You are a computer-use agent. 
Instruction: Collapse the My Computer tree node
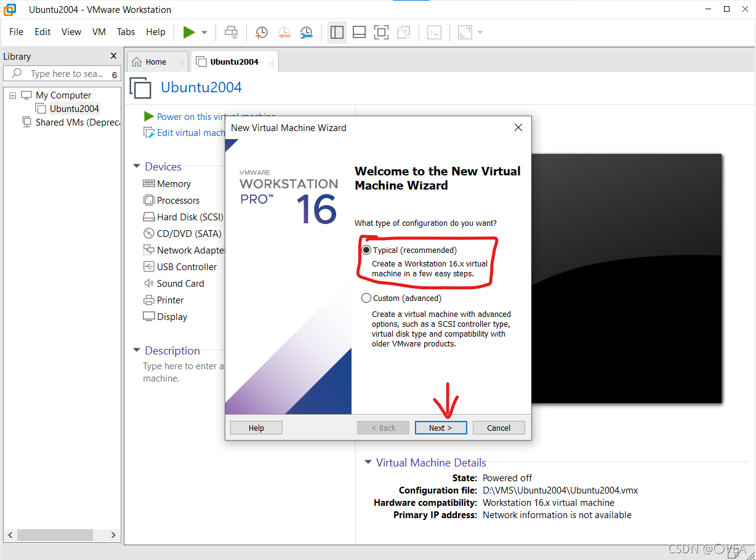[12, 95]
